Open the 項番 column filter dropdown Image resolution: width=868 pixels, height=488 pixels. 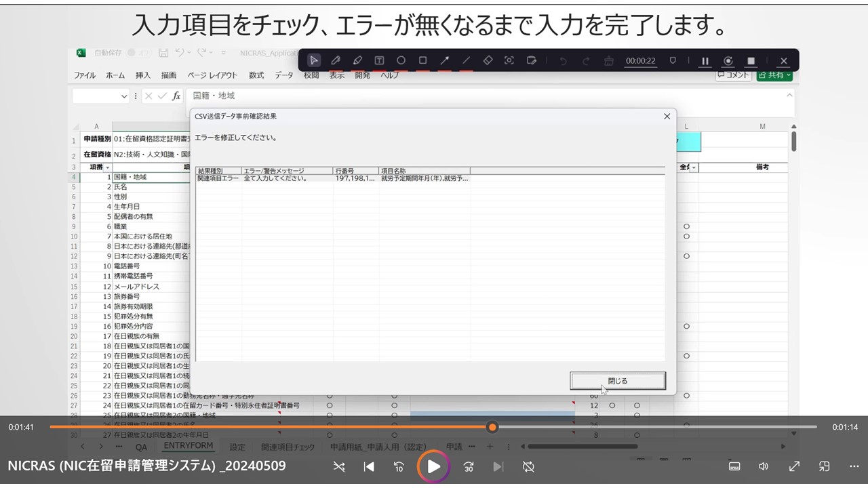point(107,167)
